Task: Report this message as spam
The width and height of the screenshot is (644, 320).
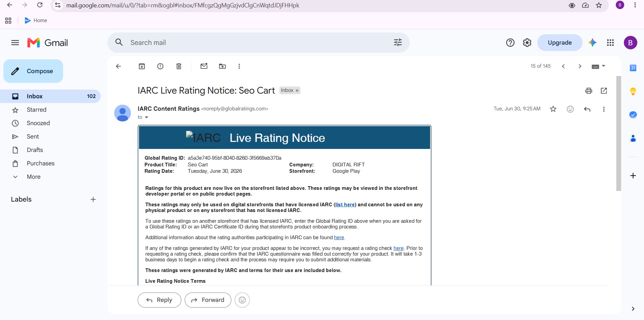Action: coord(160,66)
